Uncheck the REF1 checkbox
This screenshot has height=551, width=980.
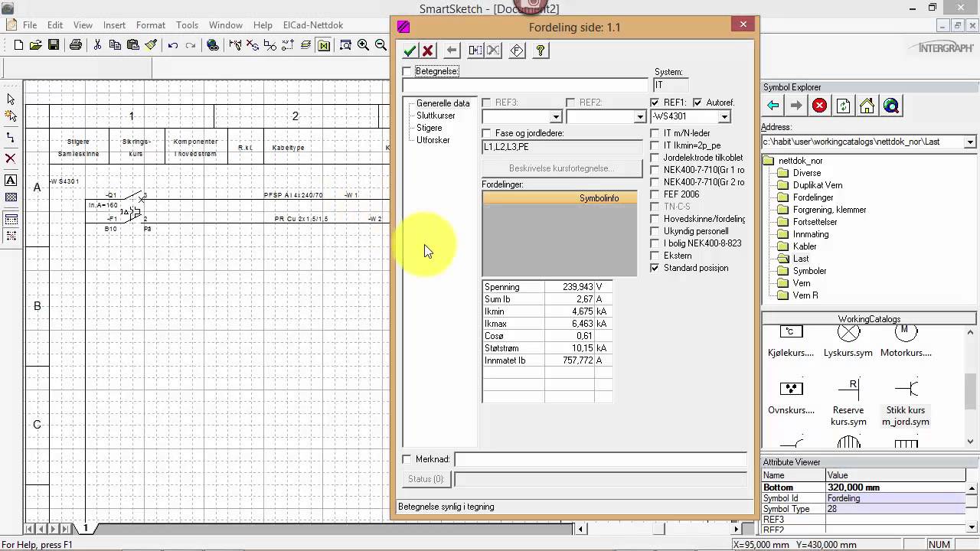(x=655, y=103)
